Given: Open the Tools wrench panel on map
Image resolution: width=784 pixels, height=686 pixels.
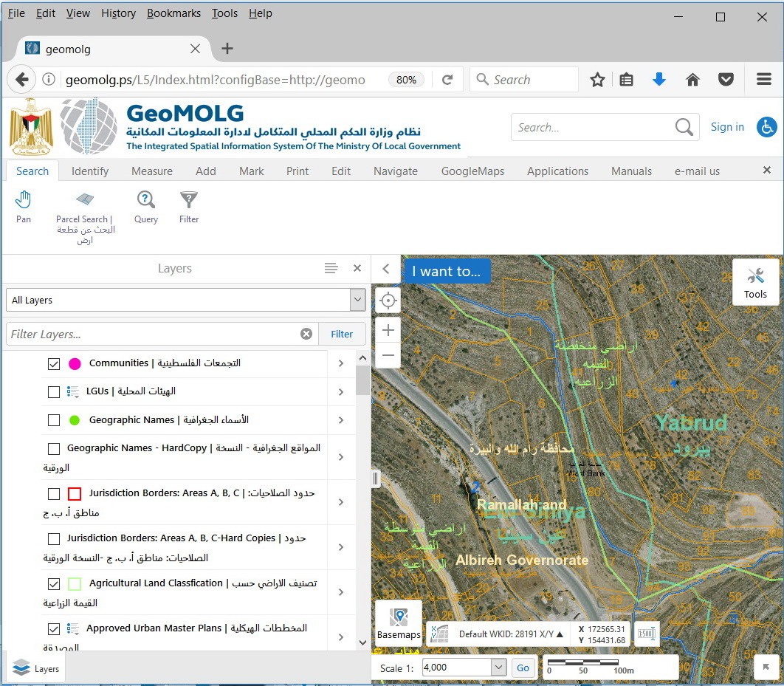Looking at the screenshot, I should [x=755, y=283].
